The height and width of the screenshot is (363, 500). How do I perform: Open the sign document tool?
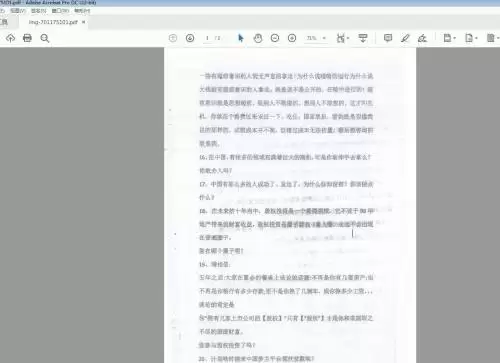tap(422, 38)
